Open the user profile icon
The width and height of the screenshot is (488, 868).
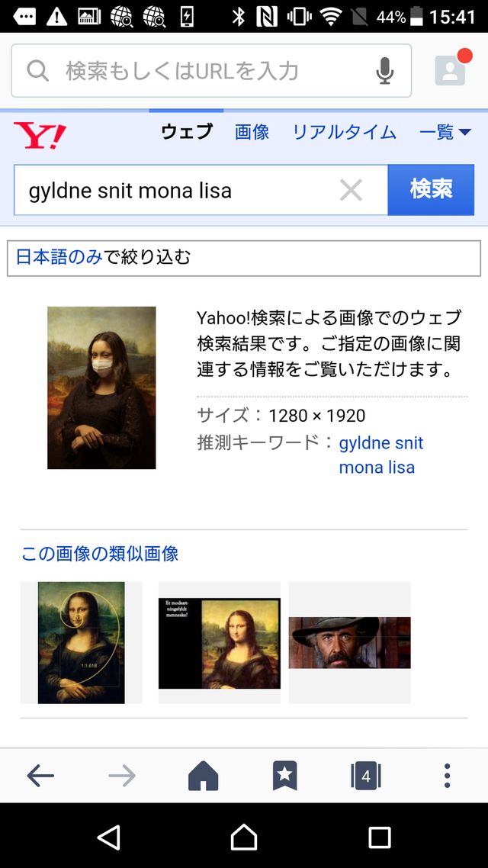coord(450,70)
